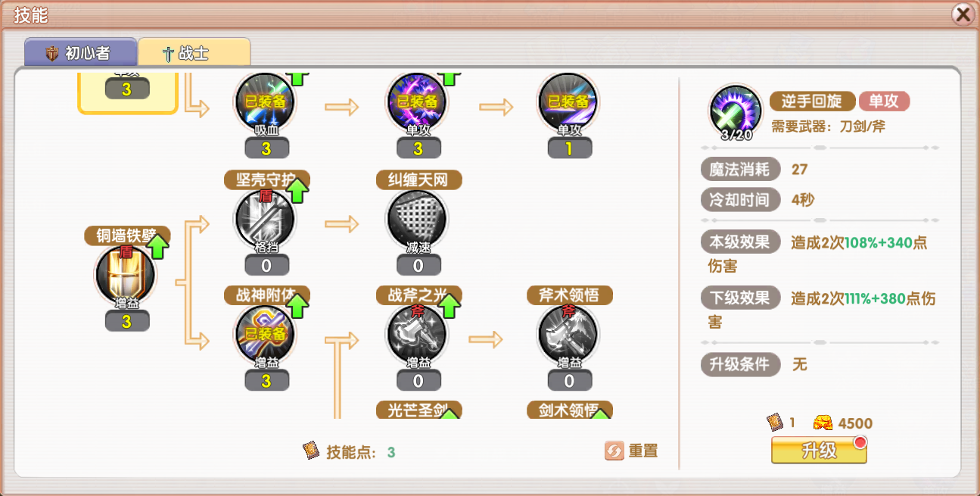Switch to the 初心者 tab
Image resolution: width=980 pixels, height=496 pixels.
[80, 53]
